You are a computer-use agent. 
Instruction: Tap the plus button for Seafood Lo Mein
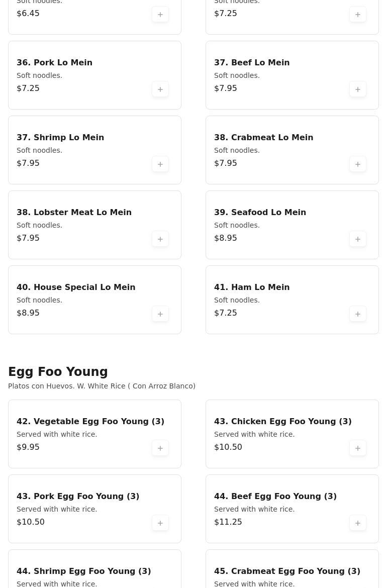pyautogui.click(x=358, y=239)
